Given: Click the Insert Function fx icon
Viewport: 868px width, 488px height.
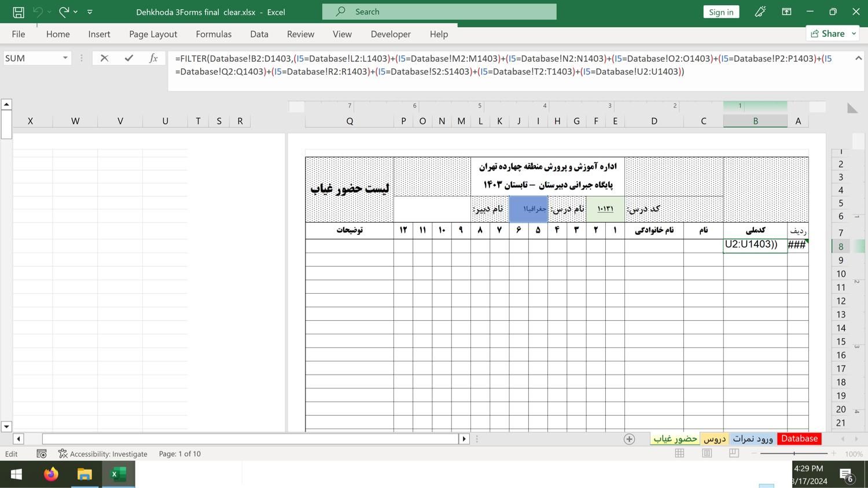Looking at the screenshot, I should click(153, 58).
